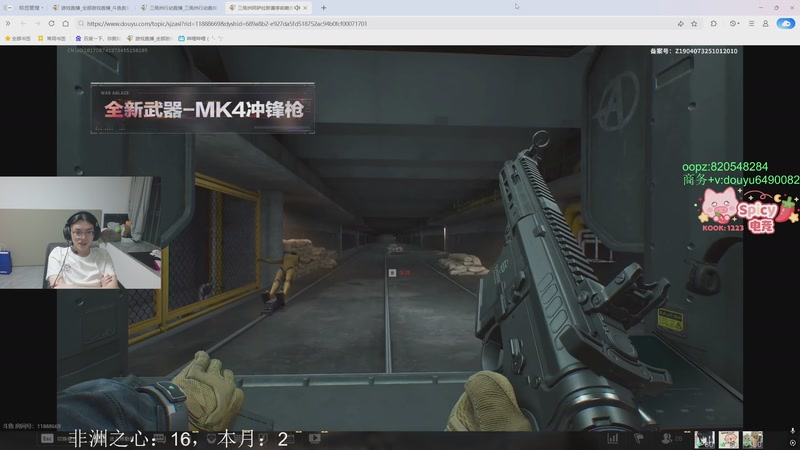The width and height of the screenshot is (800, 450).
Task: Open the yellow common bookmarks folder
Action: (x=52, y=38)
